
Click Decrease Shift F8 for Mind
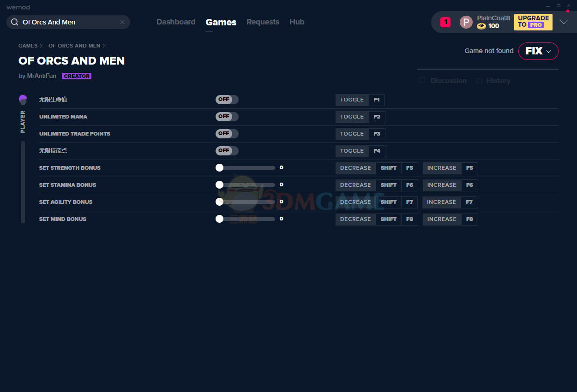point(377,219)
